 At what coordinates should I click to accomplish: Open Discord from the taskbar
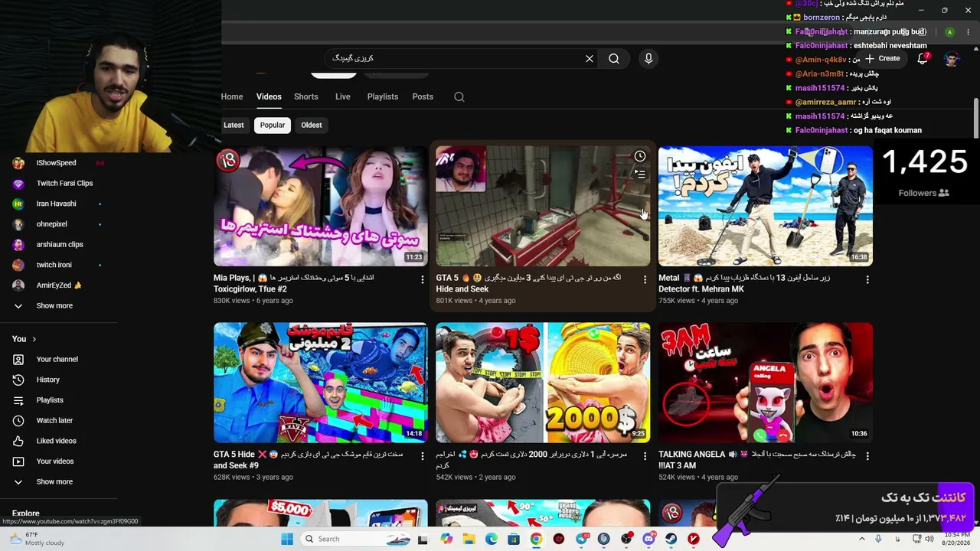(649, 539)
